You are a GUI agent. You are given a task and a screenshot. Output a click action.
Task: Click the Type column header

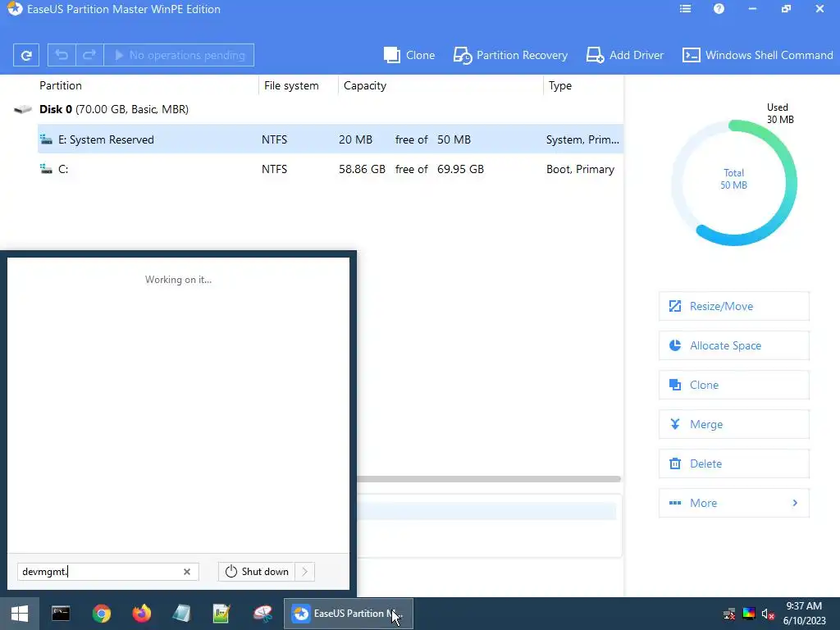[559, 85]
